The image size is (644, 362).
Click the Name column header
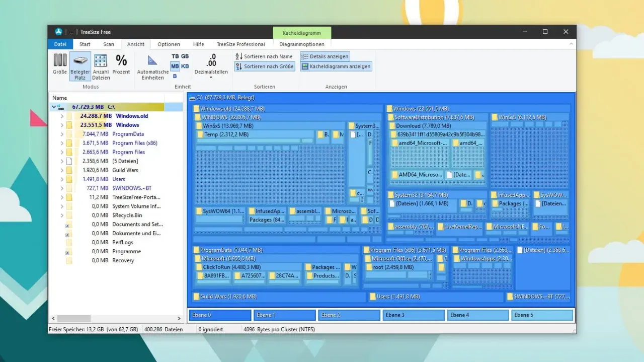106,98
